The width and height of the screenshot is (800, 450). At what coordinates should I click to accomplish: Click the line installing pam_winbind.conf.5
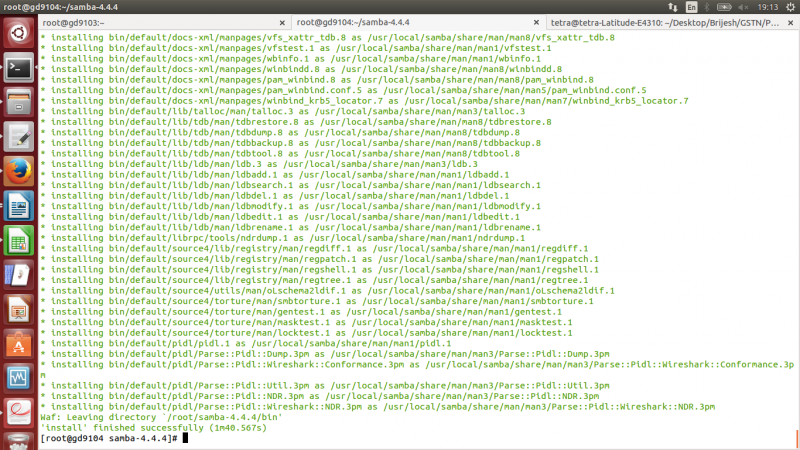(343, 90)
